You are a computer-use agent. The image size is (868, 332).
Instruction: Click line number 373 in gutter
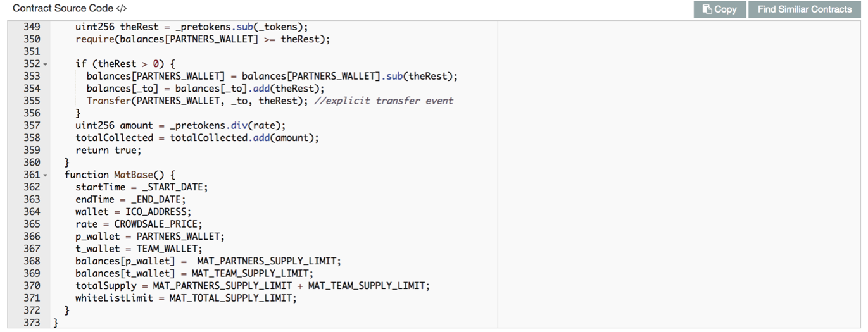pyautogui.click(x=32, y=323)
